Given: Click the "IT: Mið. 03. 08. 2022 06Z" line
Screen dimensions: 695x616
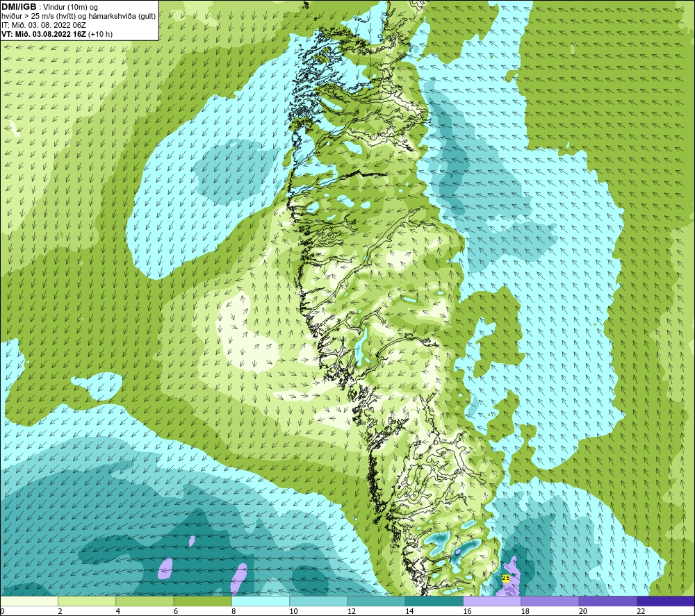Looking at the screenshot, I should coord(43,25).
